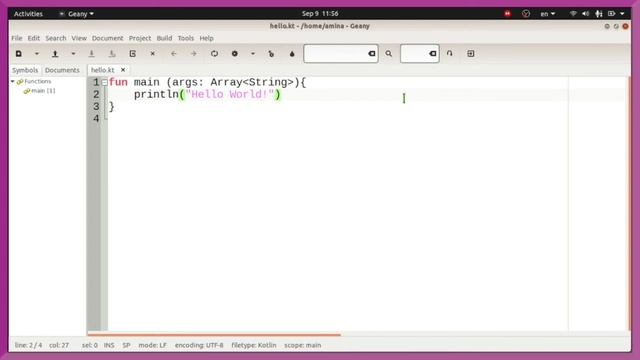
Task: Open the Geany application menu in top bar
Action: pyautogui.click(x=76, y=14)
